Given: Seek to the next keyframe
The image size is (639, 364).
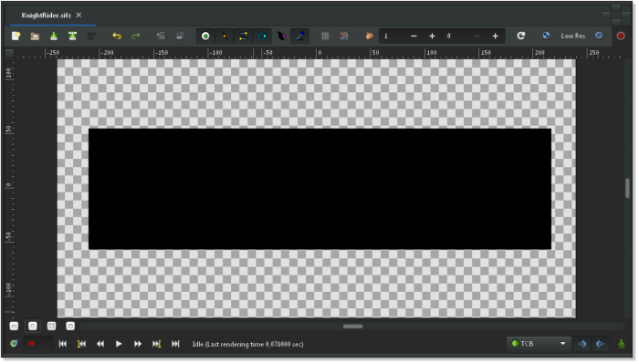Looking at the screenshot, I should coord(156,344).
